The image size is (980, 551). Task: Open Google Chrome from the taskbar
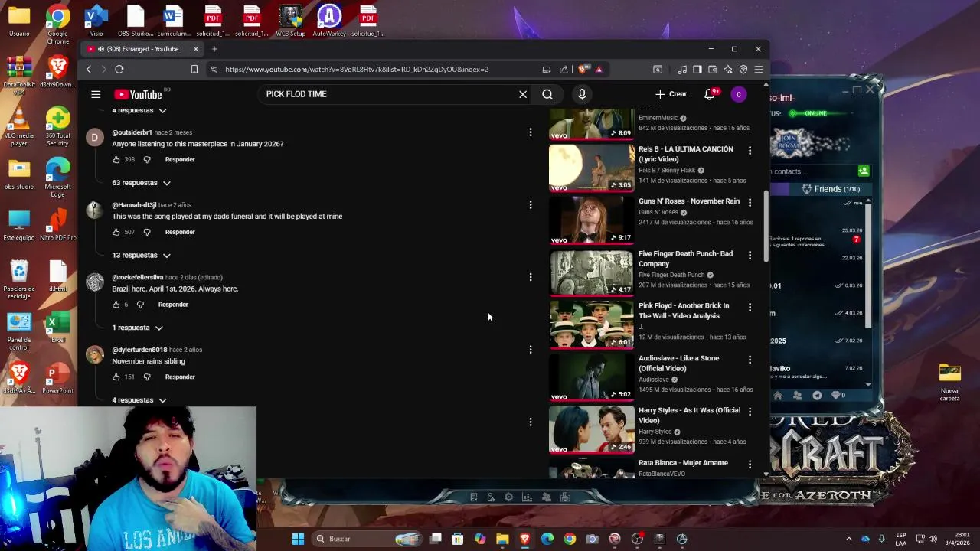click(570, 539)
